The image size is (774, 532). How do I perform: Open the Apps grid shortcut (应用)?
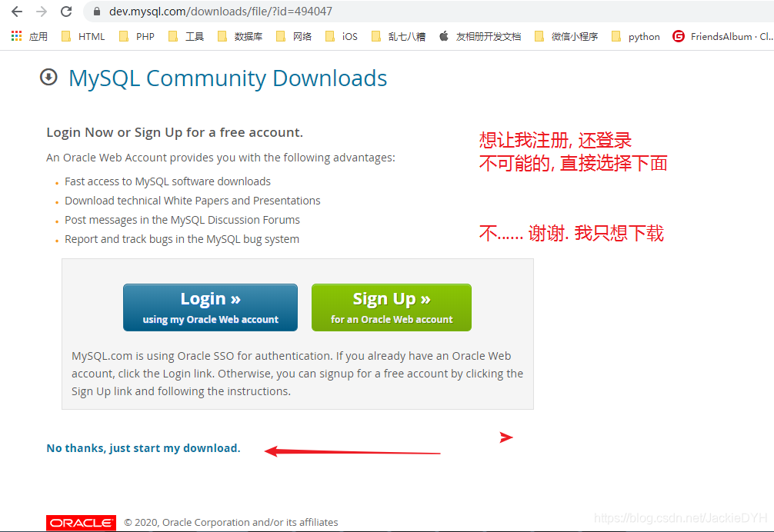pos(29,36)
